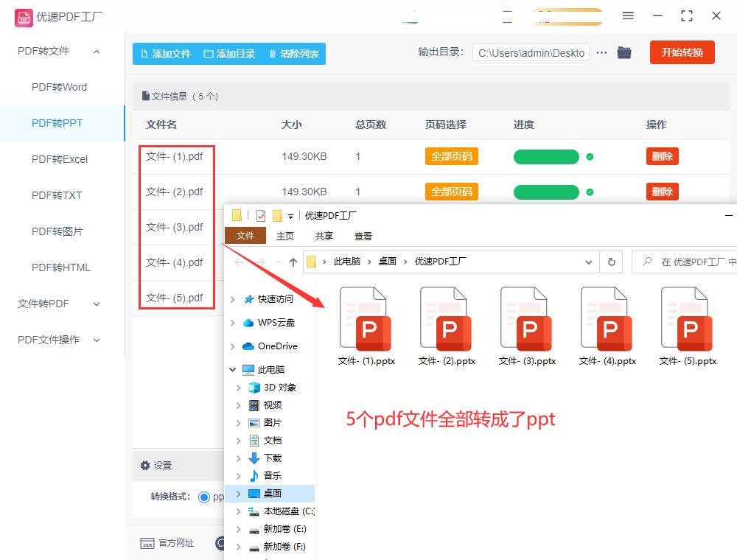This screenshot has height=560, width=737.
Task: Collapse the PDF转文件 sidebar section
Action: [97, 52]
